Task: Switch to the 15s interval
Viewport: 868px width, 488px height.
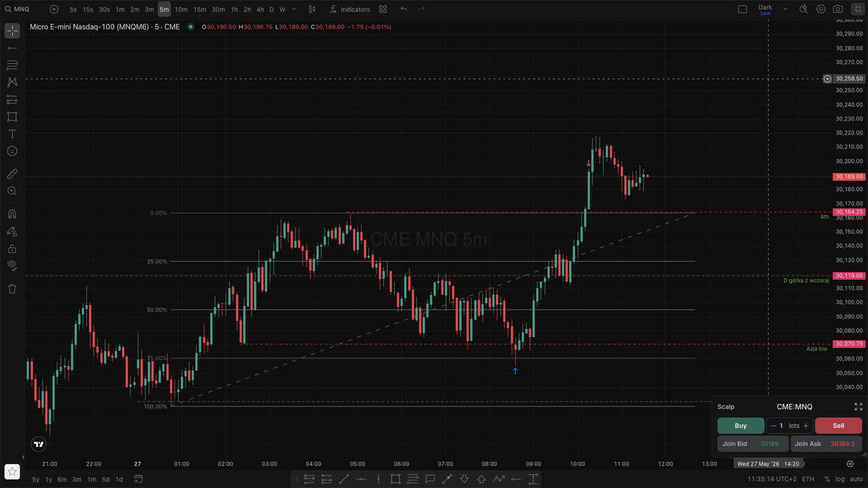Action: pos(88,9)
